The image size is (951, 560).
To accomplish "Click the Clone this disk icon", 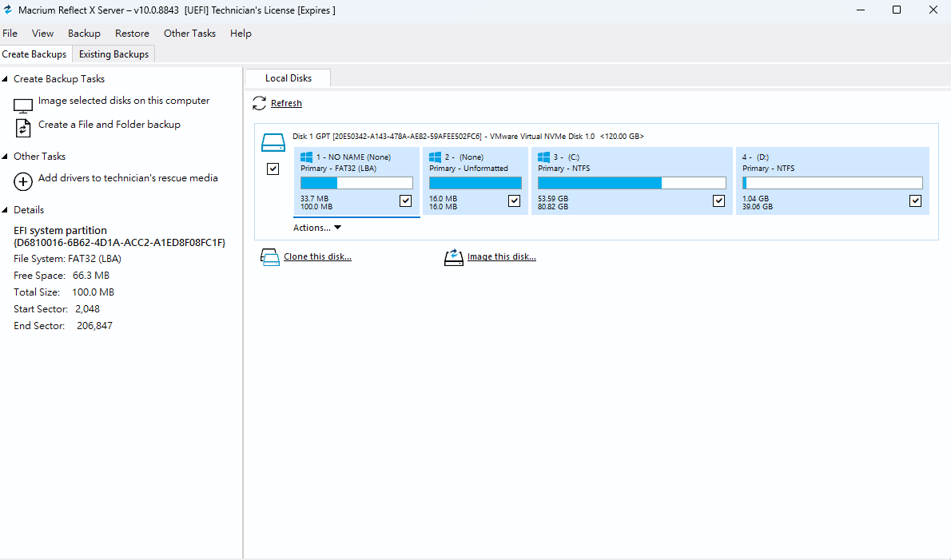I will pyautogui.click(x=269, y=257).
